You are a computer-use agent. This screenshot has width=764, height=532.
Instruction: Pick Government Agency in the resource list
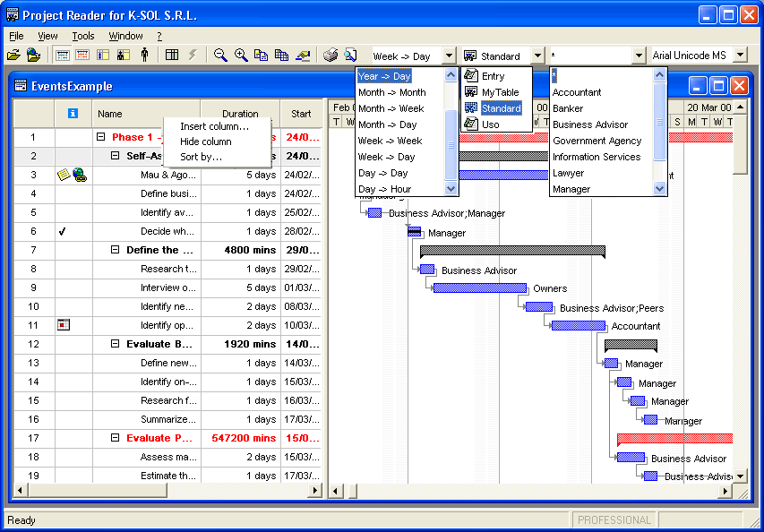click(597, 141)
